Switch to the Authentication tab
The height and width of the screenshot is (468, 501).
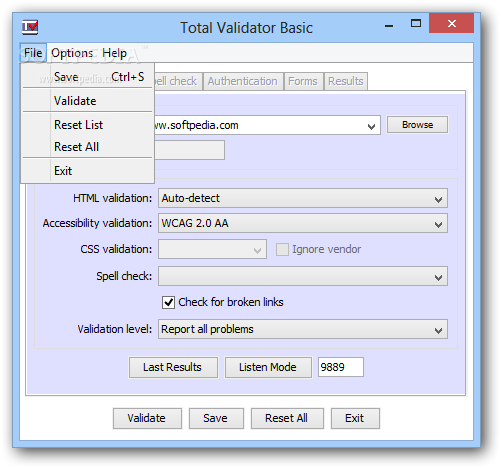coord(243,81)
